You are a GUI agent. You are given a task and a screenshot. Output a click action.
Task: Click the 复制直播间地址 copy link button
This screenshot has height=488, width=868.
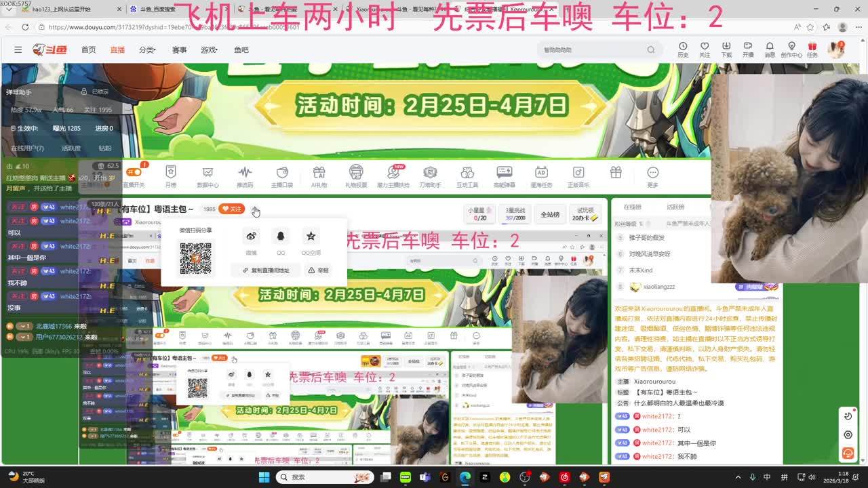(x=266, y=270)
